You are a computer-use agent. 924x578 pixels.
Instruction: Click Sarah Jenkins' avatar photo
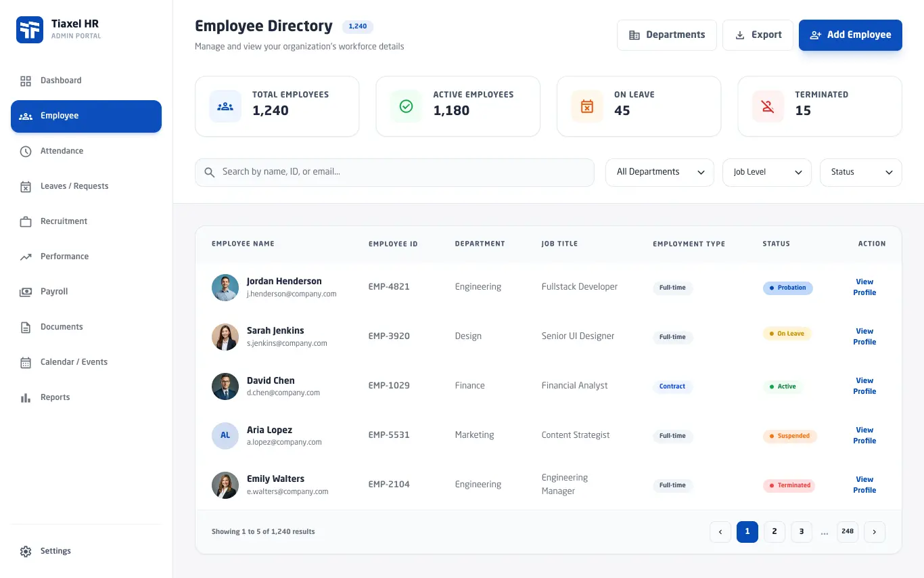(225, 337)
